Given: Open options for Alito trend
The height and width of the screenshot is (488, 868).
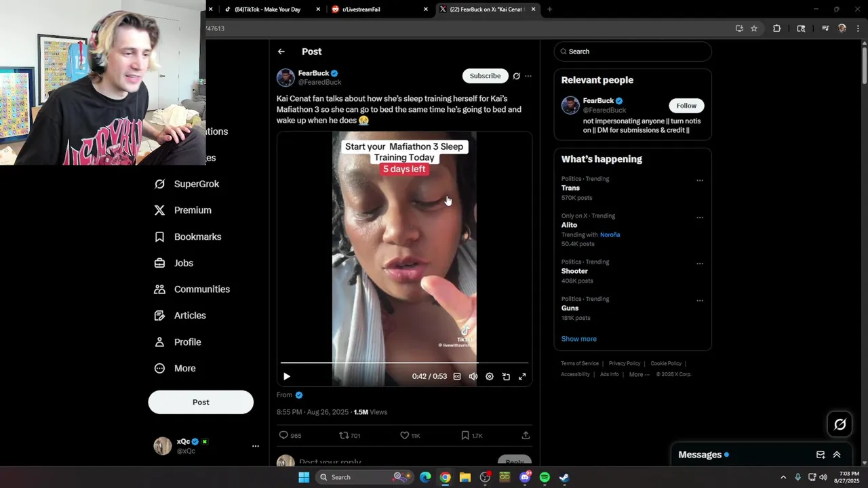Looking at the screenshot, I should coord(700,218).
